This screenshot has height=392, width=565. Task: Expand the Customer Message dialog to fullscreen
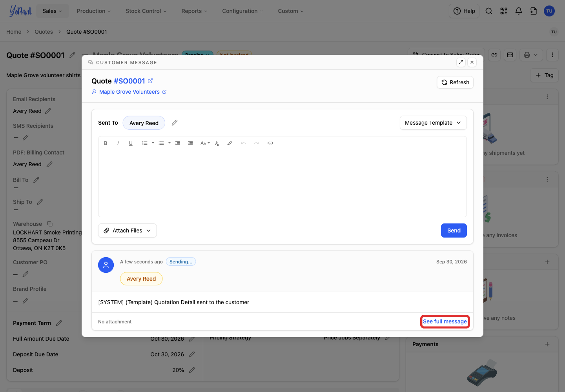point(461,62)
